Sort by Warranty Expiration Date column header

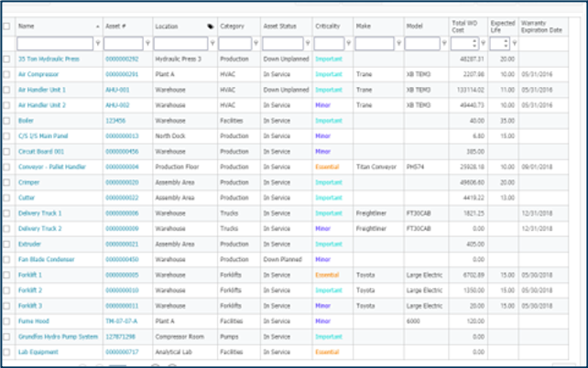(x=541, y=27)
